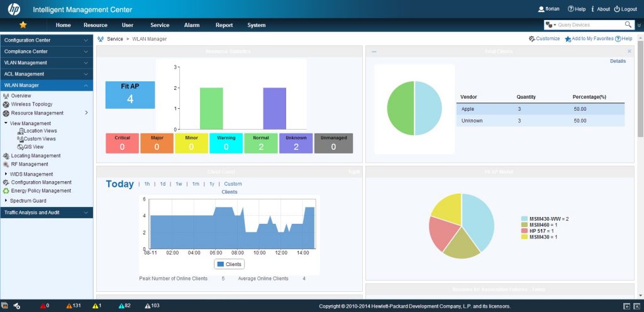Viewport: 644px width, 312px height.
Task: Open the Resource menu
Action: [x=96, y=25]
